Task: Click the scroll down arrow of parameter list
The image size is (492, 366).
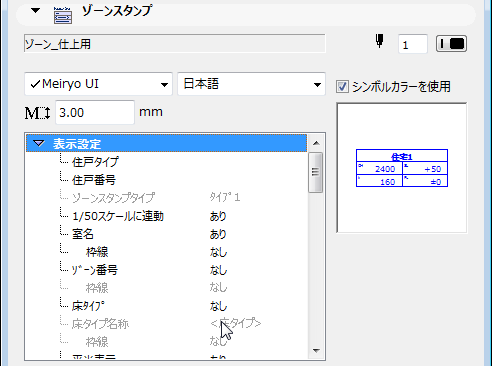Action: pyautogui.click(x=316, y=351)
